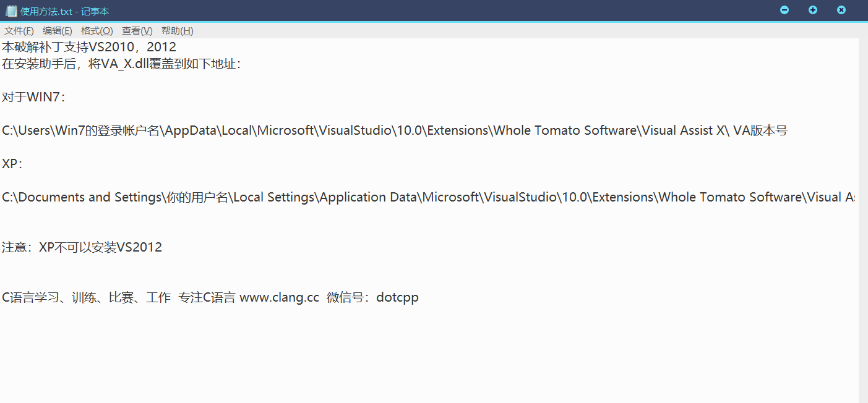The width and height of the screenshot is (868, 403).
Task: Minimize the window with the minus icon
Action: [x=784, y=10]
